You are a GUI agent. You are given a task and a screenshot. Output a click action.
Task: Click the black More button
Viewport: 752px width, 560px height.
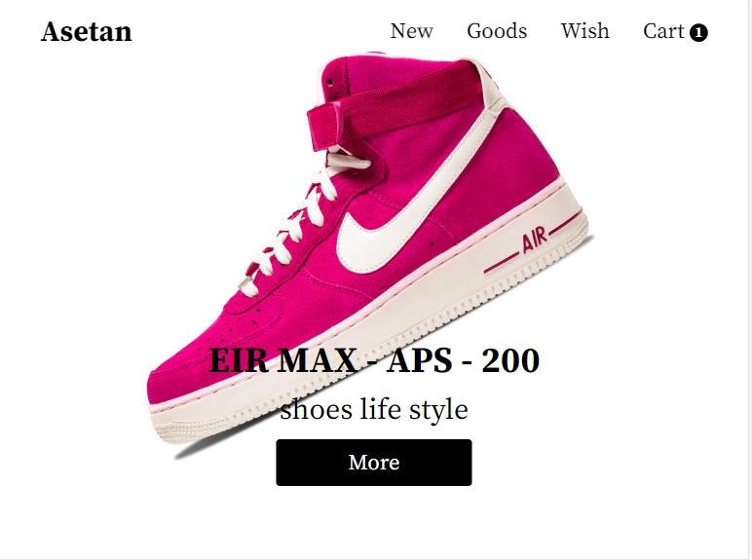point(374,463)
